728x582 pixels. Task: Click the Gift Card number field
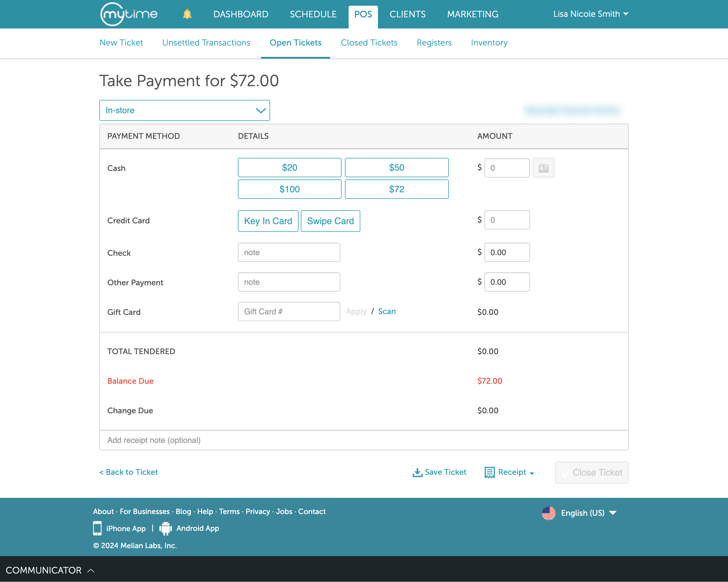(x=289, y=311)
